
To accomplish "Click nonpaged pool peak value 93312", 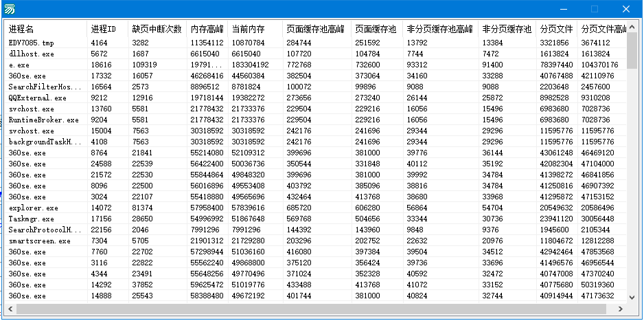I will tap(417, 65).
